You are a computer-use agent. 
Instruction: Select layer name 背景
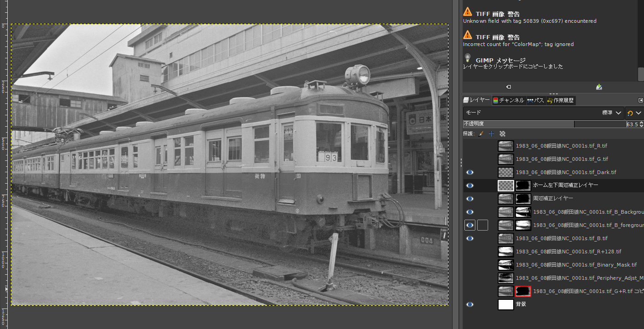pos(521,304)
